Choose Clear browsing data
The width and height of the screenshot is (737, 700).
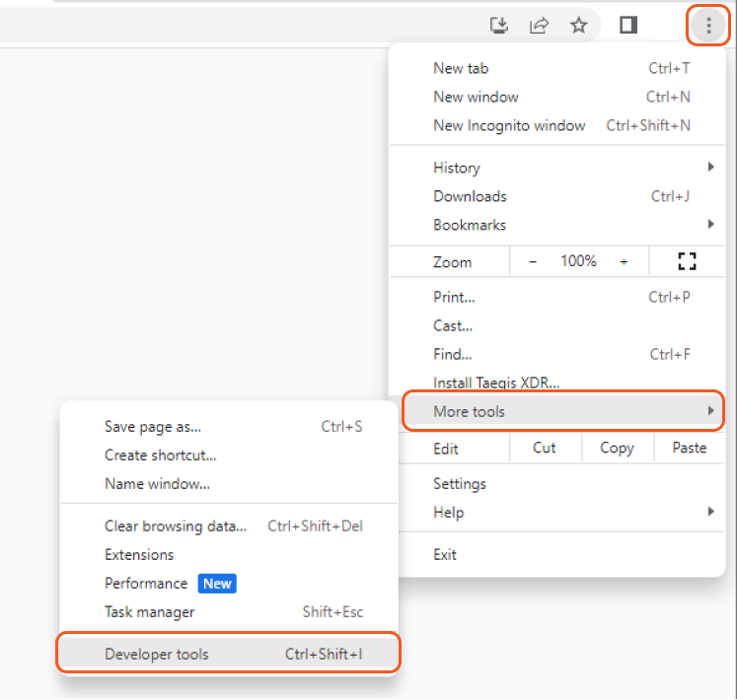[229, 525]
